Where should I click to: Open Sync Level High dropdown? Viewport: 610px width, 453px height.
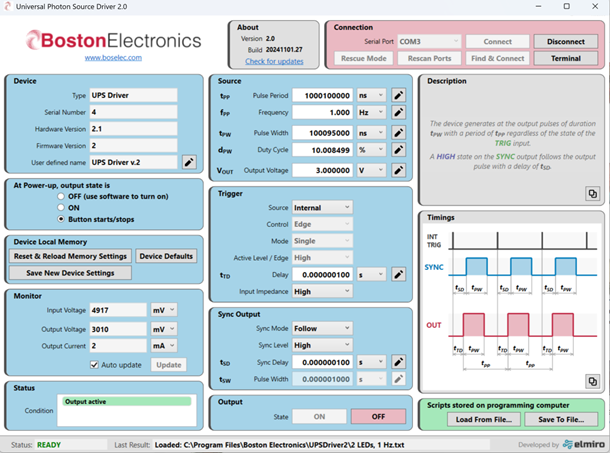point(323,345)
